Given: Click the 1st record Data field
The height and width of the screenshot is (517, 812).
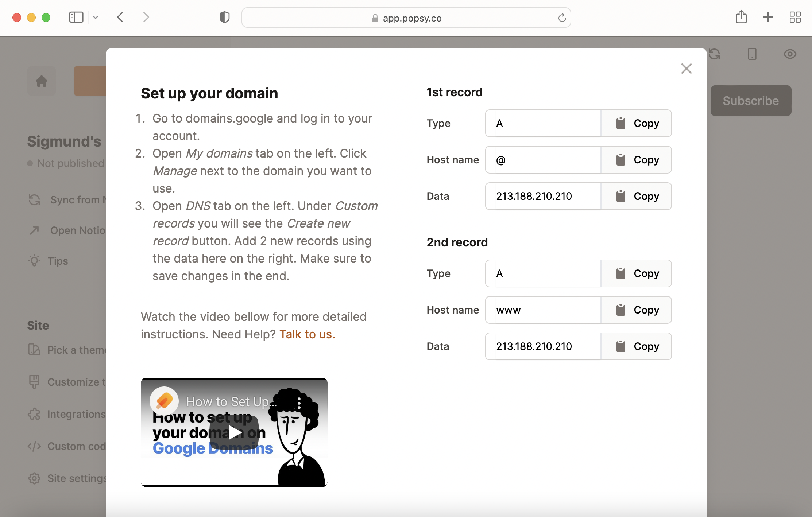Looking at the screenshot, I should 543,196.
